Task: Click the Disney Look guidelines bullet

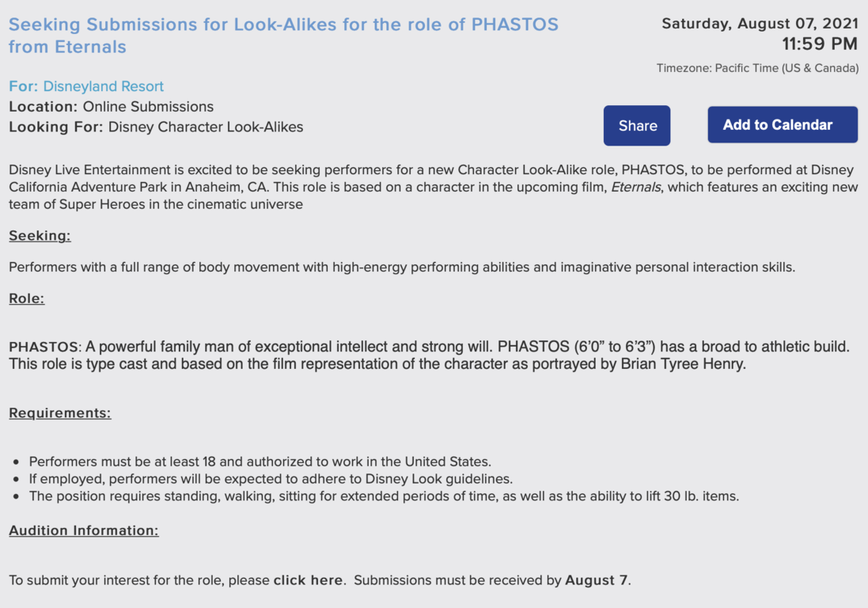Action: (271, 479)
